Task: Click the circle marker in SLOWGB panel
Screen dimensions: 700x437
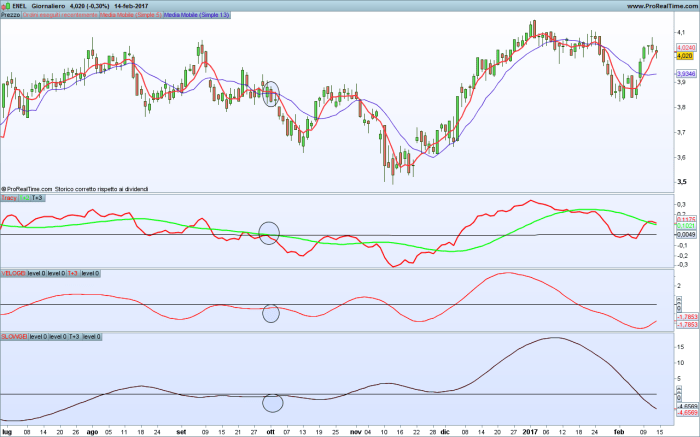Action: (x=272, y=403)
